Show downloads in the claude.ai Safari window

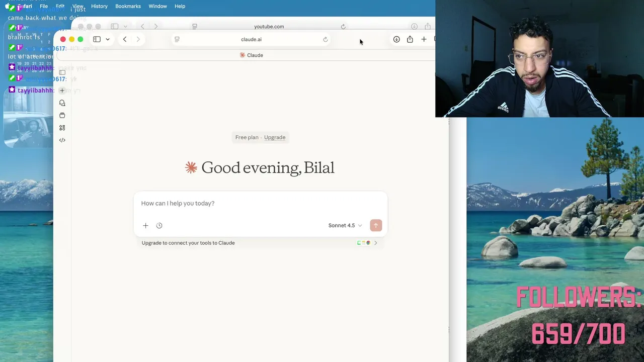396,39
